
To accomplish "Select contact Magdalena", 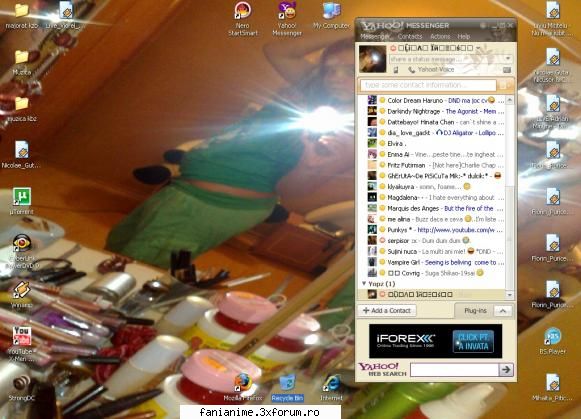I will (432, 197).
